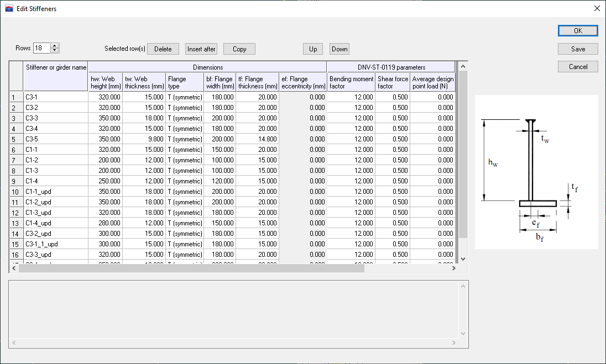Click stiffener name cell C3-5
The width and height of the screenshot is (606, 364).
pyautogui.click(x=56, y=139)
